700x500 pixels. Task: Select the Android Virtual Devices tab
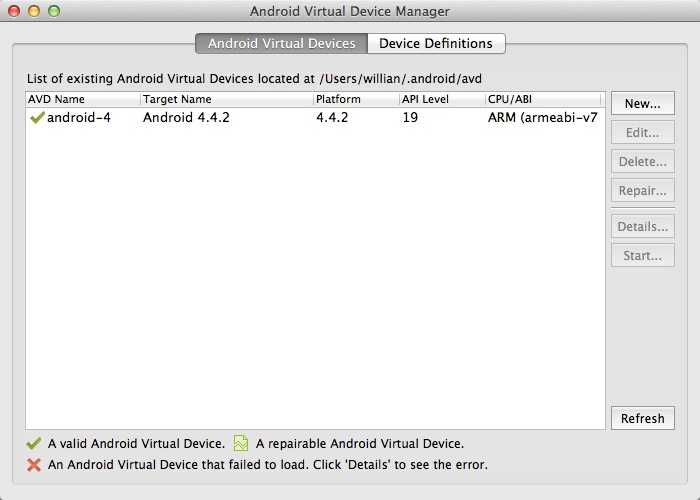pyautogui.click(x=282, y=43)
